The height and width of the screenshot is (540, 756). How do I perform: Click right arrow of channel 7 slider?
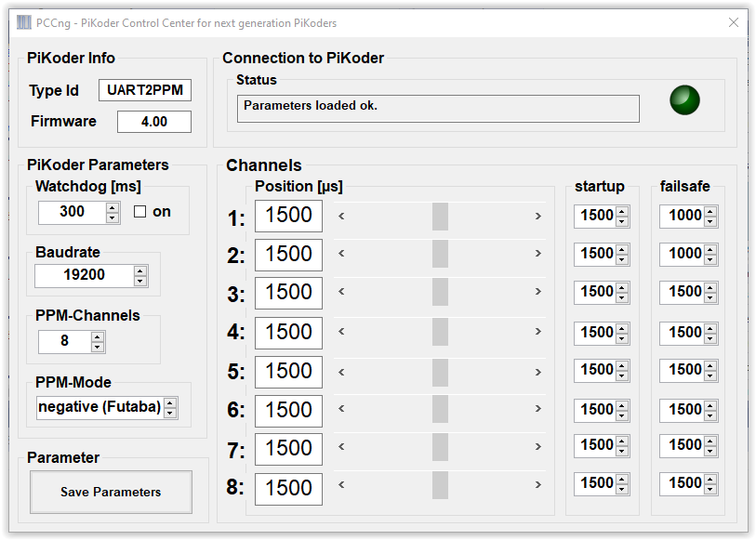(x=537, y=447)
